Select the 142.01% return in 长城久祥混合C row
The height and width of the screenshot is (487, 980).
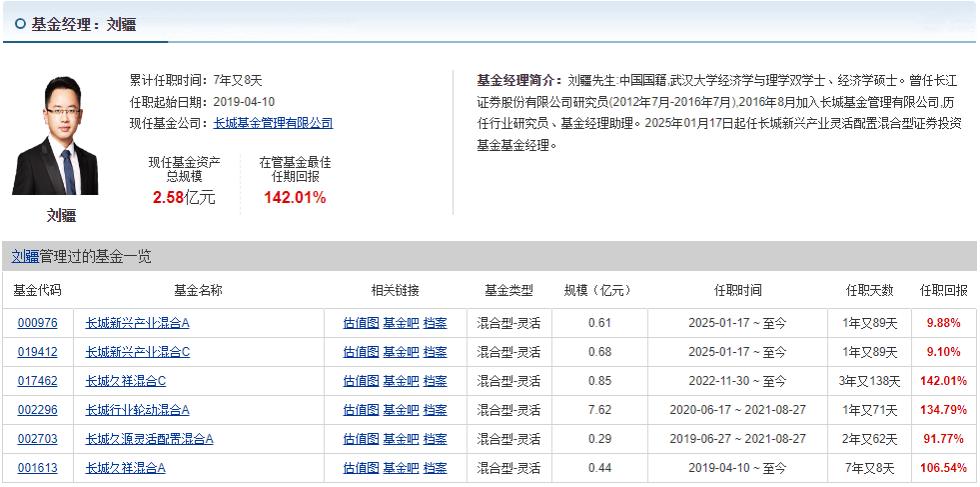pos(944,381)
